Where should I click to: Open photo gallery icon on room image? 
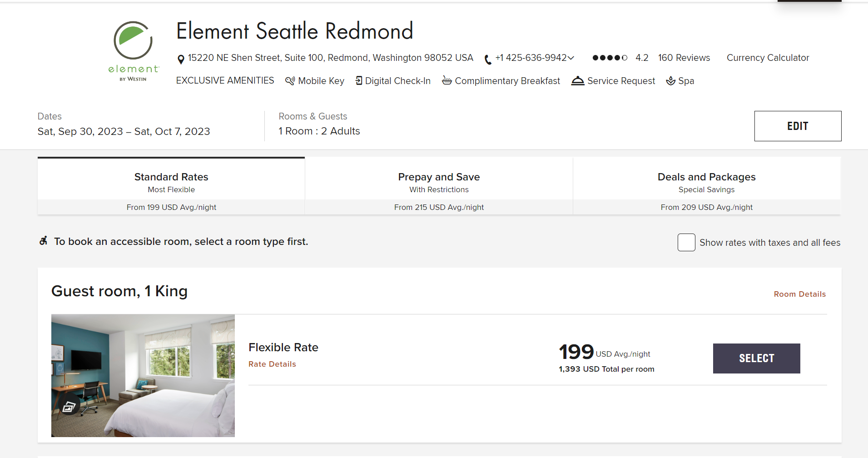(69, 407)
